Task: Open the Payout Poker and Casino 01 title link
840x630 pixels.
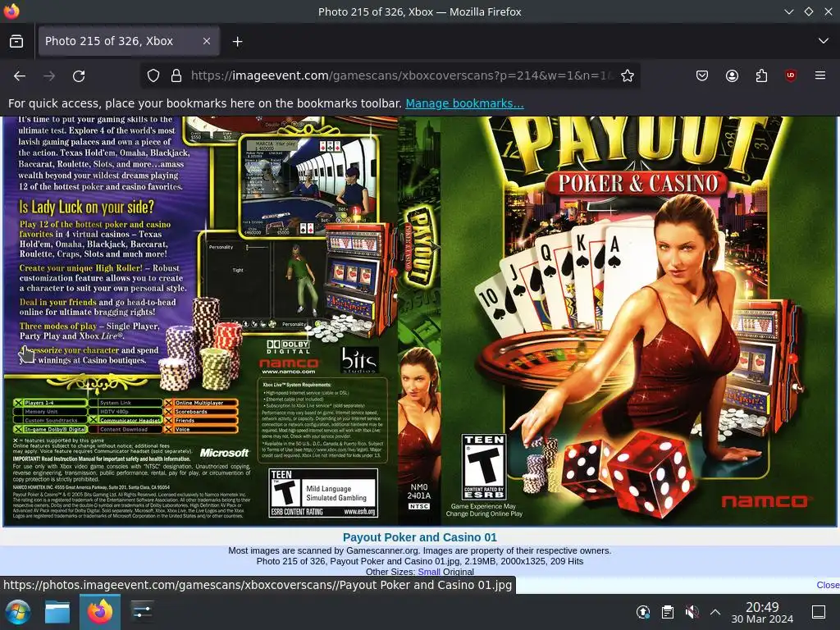Action: [x=419, y=537]
